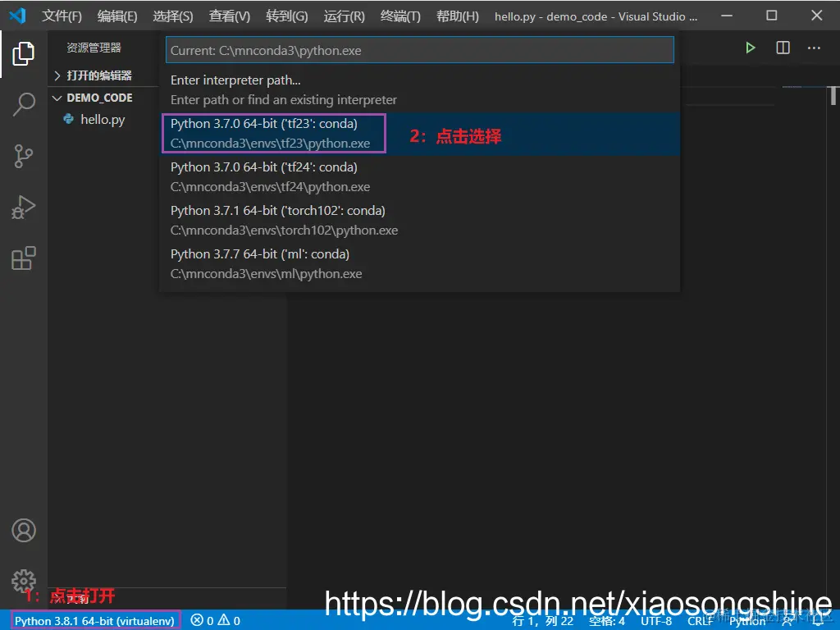
Task: Click the VS Code logo icon
Action: coord(17,16)
